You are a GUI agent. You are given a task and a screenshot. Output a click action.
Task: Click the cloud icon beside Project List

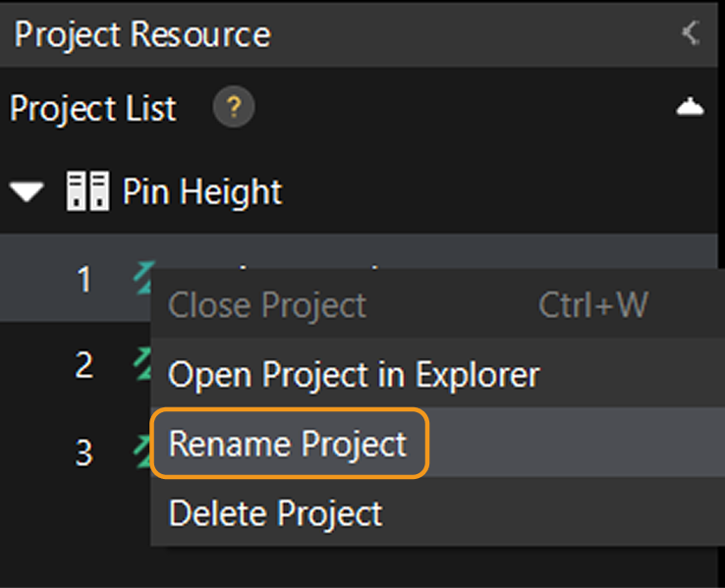click(691, 107)
